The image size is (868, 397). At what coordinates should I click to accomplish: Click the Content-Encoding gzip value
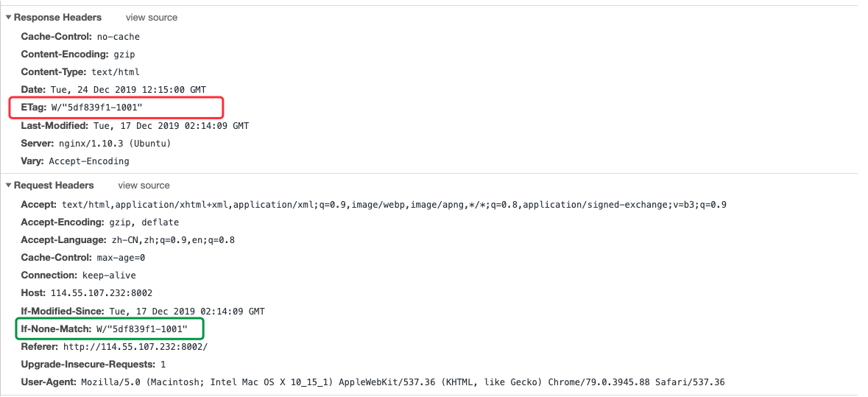pos(124,55)
